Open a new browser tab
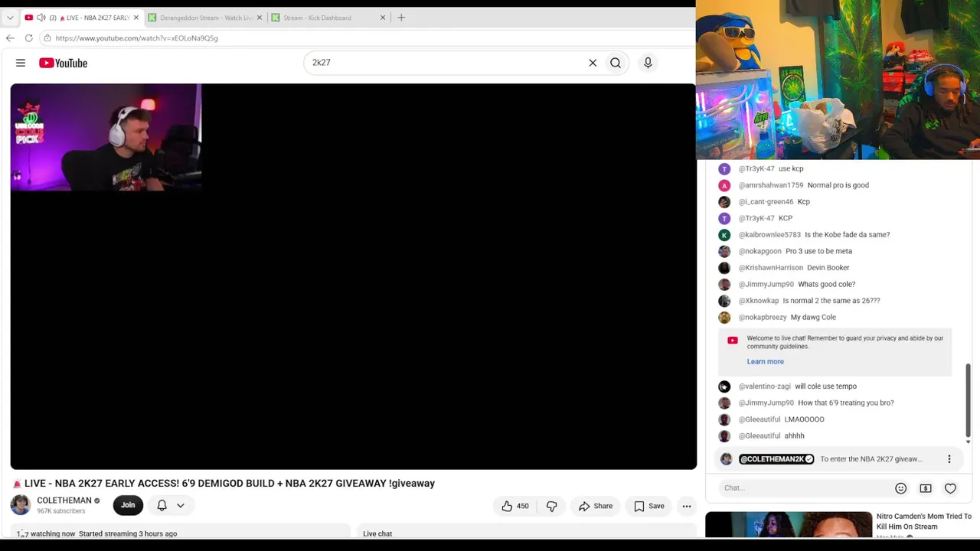Screen dimensions: 980x551 tap(401, 18)
